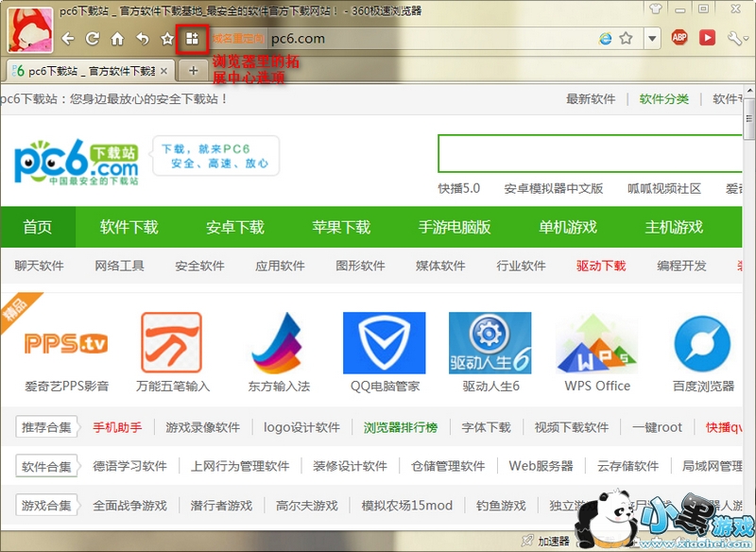Click the user avatar picture
The width and height of the screenshot is (756, 552).
[x=30, y=30]
